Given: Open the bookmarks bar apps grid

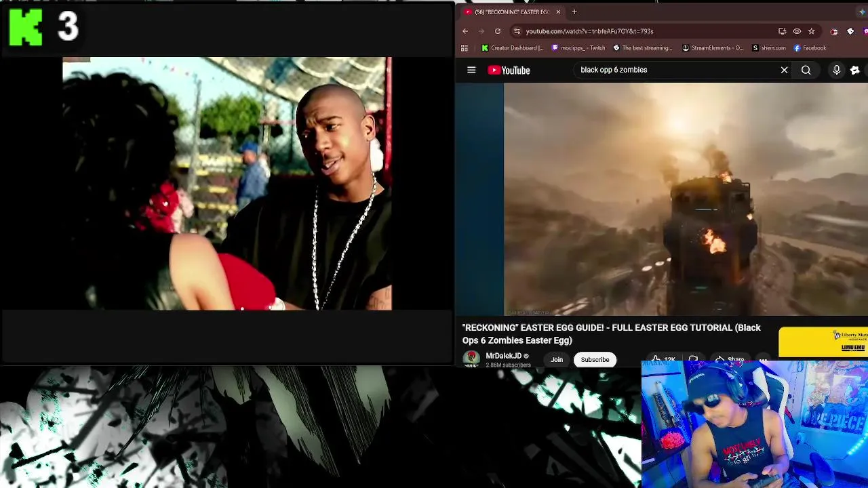Looking at the screenshot, I should pos(465,48).
